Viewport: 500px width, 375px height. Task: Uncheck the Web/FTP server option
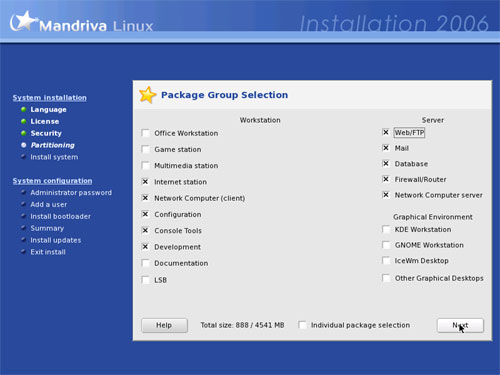[x=386, y=132]
